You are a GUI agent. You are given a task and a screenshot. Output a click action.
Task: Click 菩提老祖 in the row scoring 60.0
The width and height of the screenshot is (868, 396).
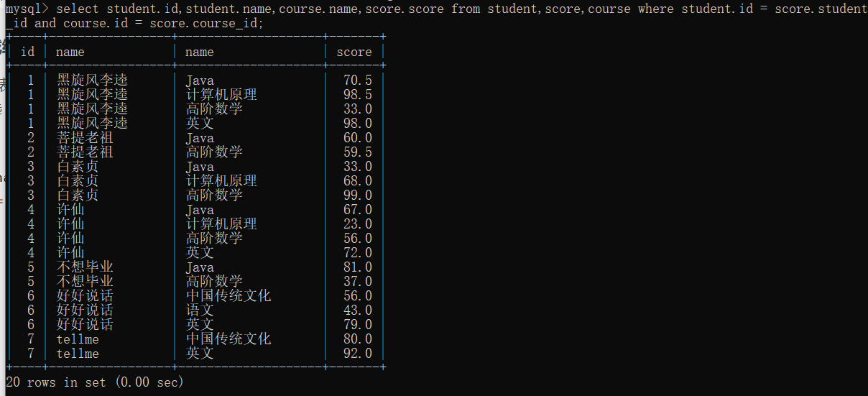click(x=85, y=138)
